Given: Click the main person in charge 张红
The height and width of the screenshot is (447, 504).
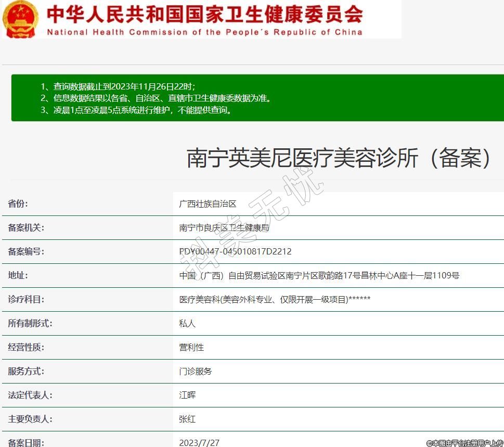Looking at the screenshot, I should click(x=187, y=419).
